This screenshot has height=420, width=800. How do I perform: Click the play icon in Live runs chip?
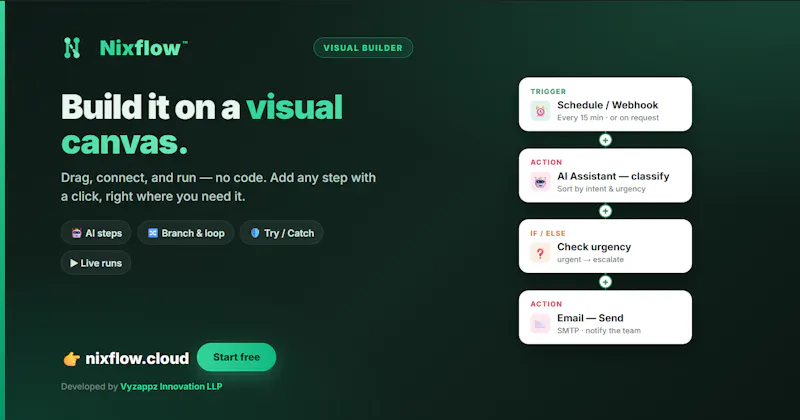74,263
